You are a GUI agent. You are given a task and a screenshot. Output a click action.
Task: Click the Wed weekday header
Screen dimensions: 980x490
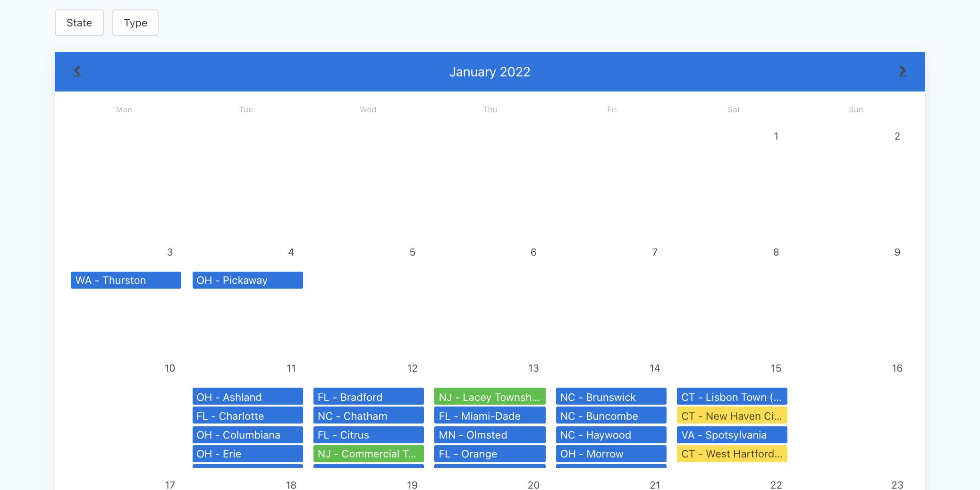(x=368, y=109)
